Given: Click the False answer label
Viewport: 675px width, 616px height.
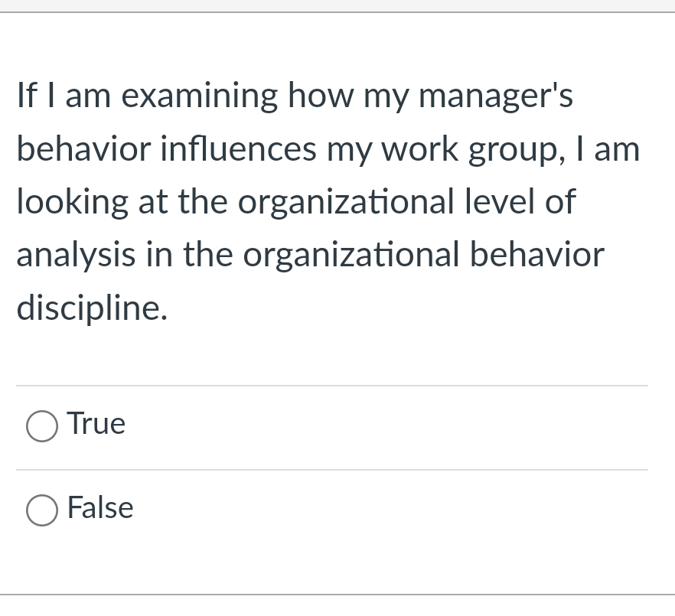Looking at the screenshot, I should [99, 507].
